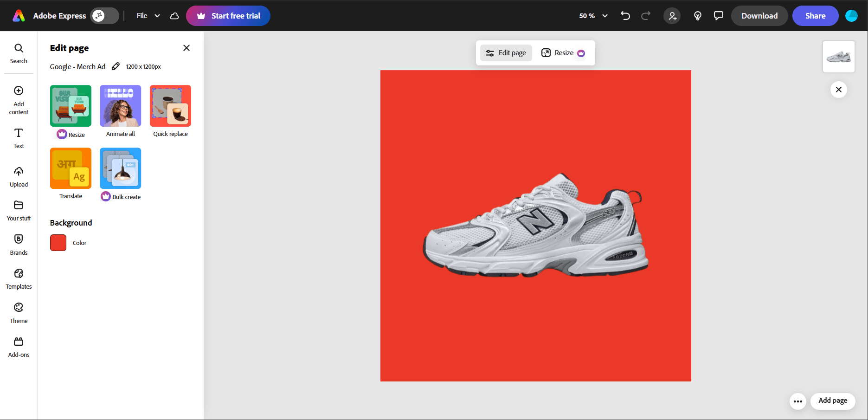868x420 pixels.
Task: Expand the File dropdown chevron
Action: click(157, 16)
